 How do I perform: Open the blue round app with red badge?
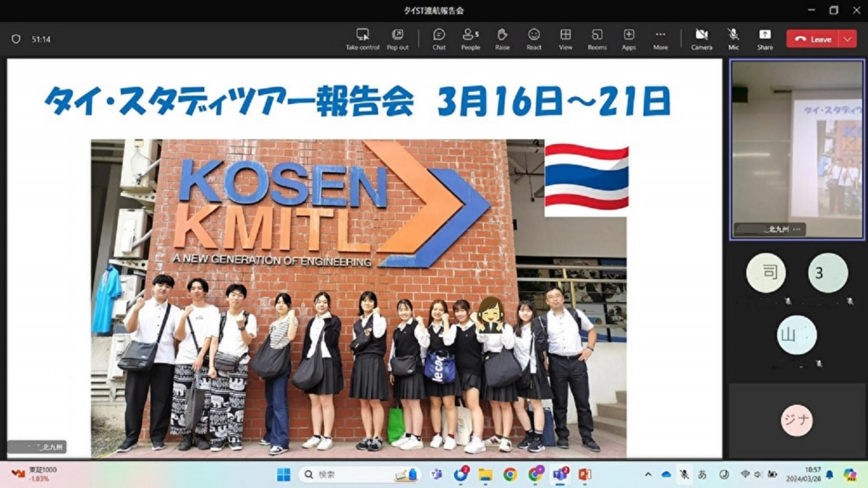tap(461, 474)
